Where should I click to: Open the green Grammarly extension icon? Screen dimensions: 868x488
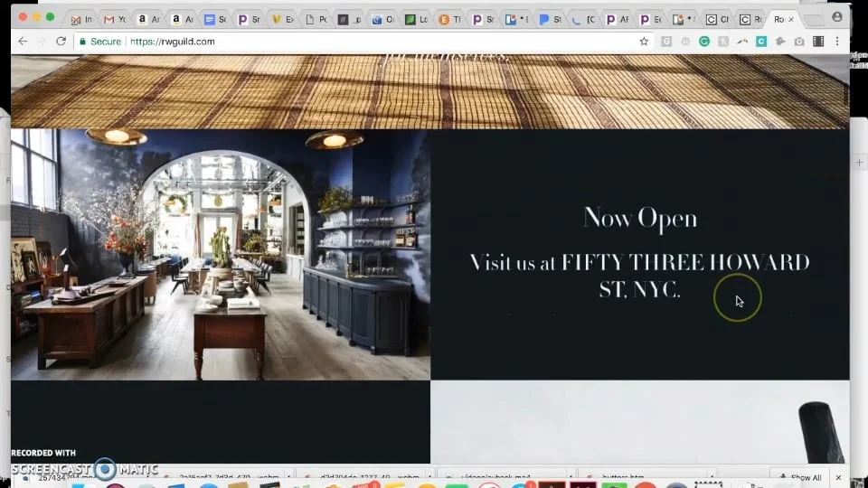704,42
